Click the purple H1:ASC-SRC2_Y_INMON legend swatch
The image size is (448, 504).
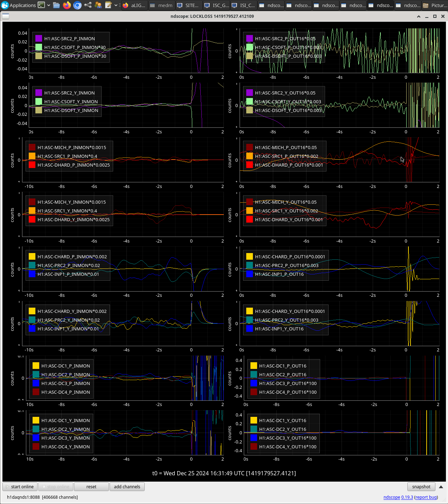(x=39, y=93)
